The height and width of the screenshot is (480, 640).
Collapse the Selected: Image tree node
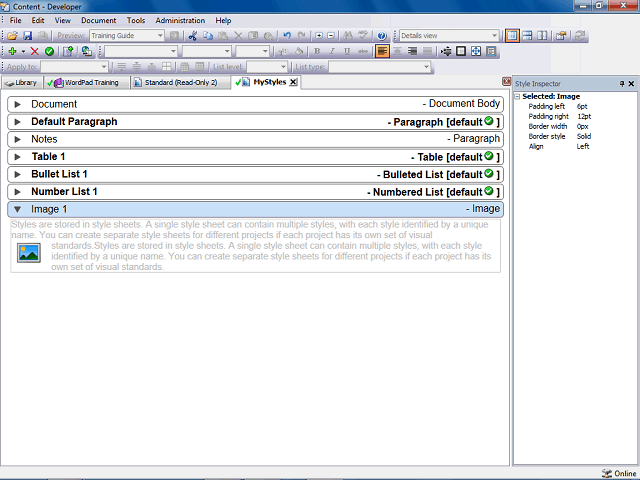(x=517, y=97)
